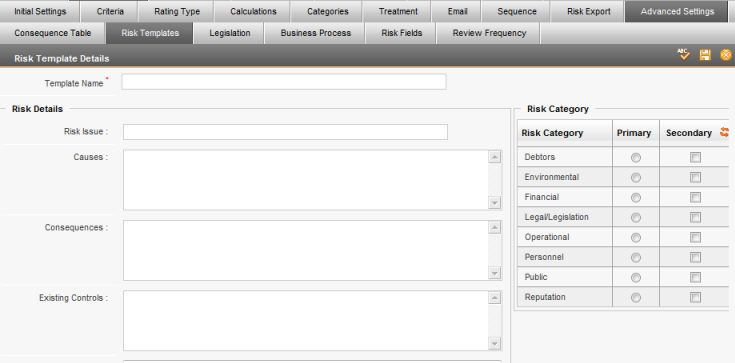Click the Legal/Legislation row label
The height and width of the screenshot is (363, 735).
[556, 217]
